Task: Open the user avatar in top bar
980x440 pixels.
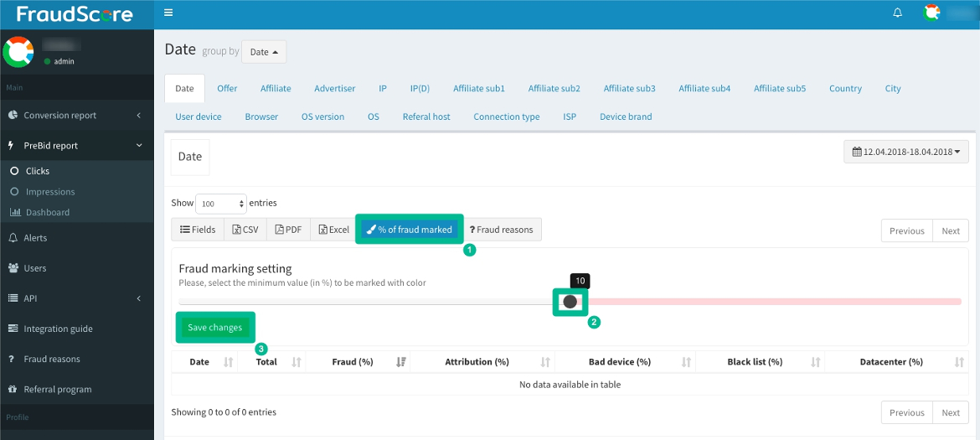Action: pos(932,13)
